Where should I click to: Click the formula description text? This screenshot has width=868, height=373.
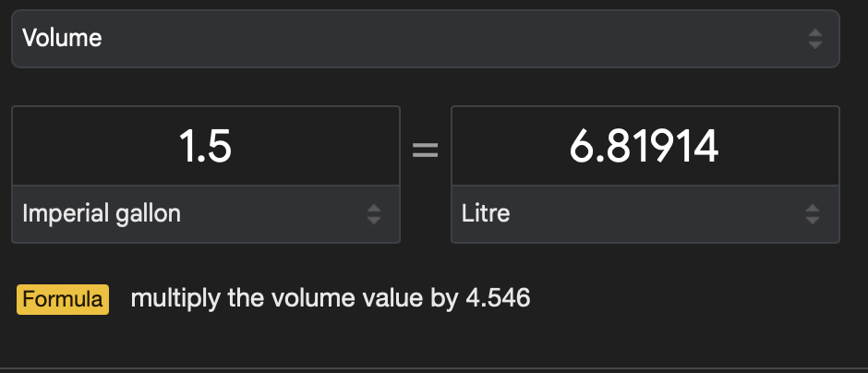tap(331, 299)
